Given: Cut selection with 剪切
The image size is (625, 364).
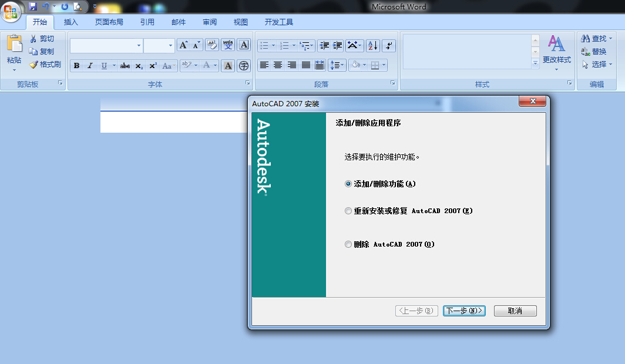Looking at the screenshot, I should (42, 39).
